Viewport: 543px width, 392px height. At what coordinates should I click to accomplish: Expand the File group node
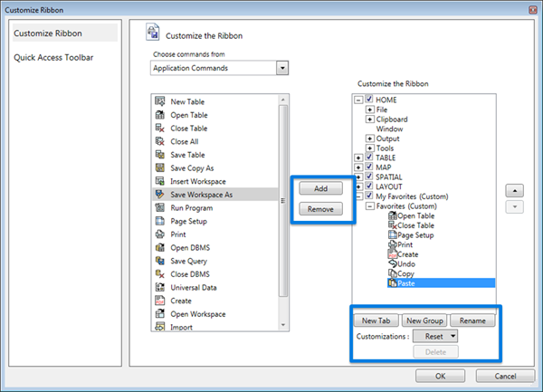point(370,110)
